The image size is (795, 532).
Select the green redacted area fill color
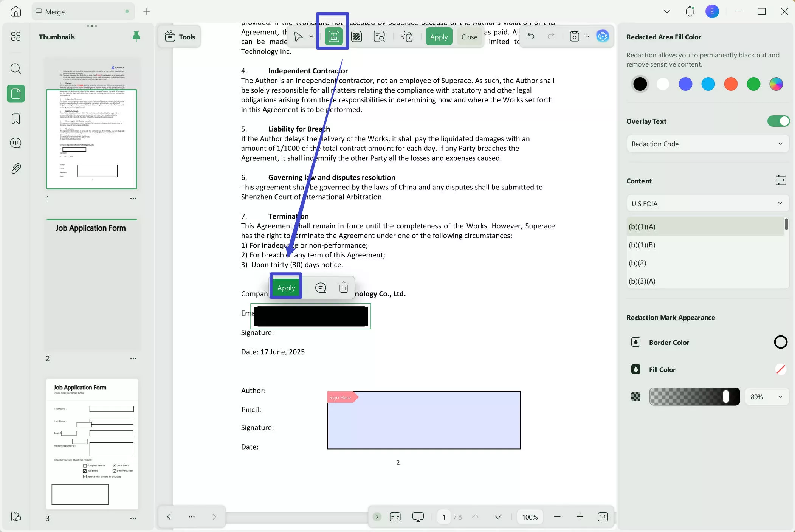point(754,84)
